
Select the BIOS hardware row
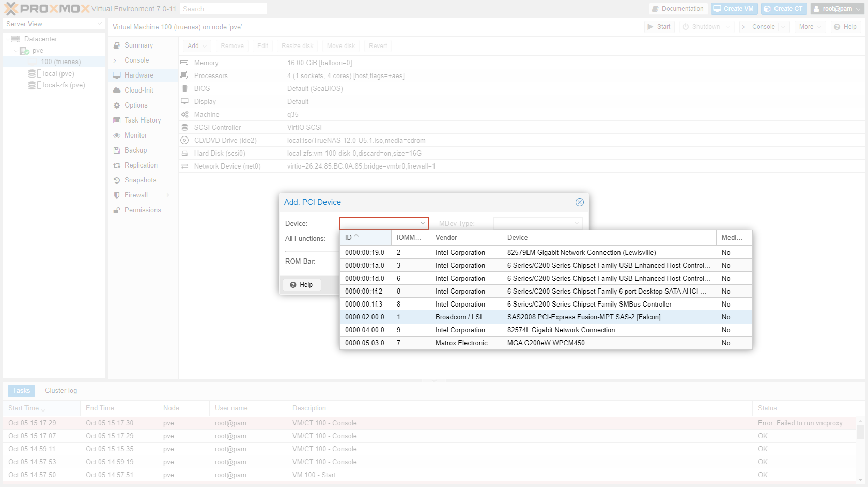tap(522, 89)
